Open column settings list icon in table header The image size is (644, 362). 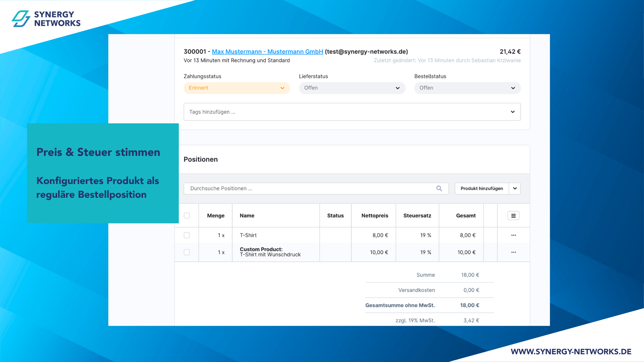(513, 216)
